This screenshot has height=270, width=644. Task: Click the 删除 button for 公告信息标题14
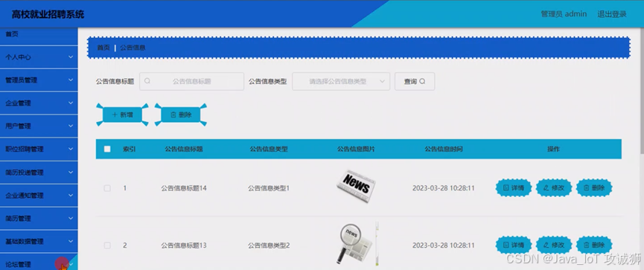594,188
